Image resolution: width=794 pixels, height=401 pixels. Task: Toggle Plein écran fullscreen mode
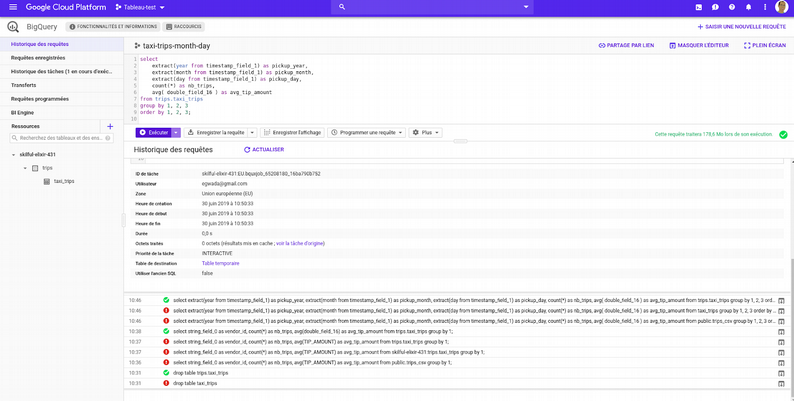click(x=765, y=46)
